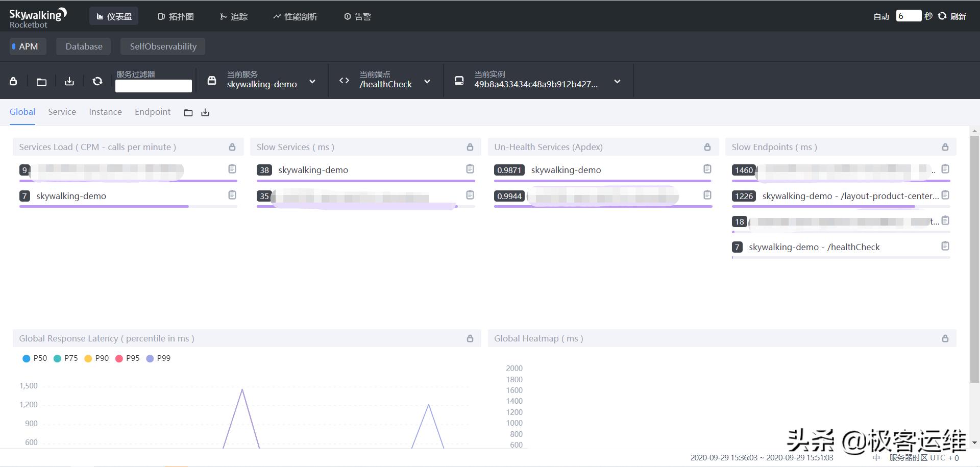
Task: Toggle the P90 legend series
Action: point(96,358)
